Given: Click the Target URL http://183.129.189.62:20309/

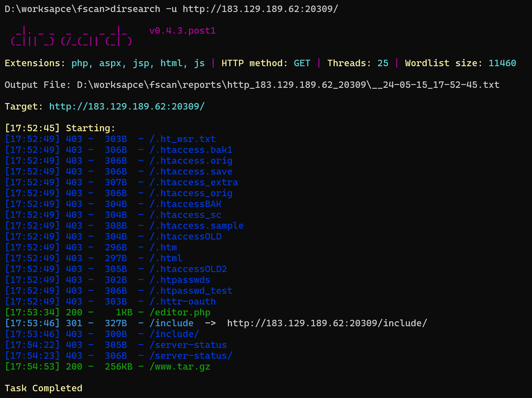Looking at the screenshot, I should pos(127,106).
